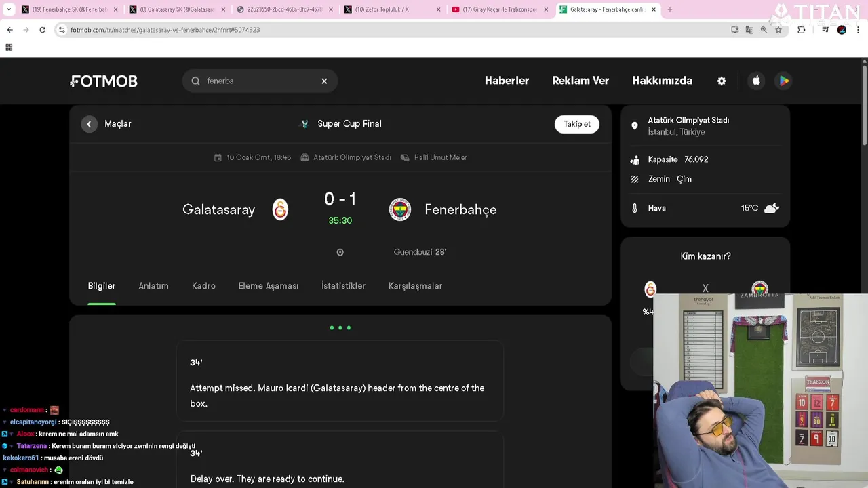Click the address bar URL

pyautogui.click(x=165, y=30)
